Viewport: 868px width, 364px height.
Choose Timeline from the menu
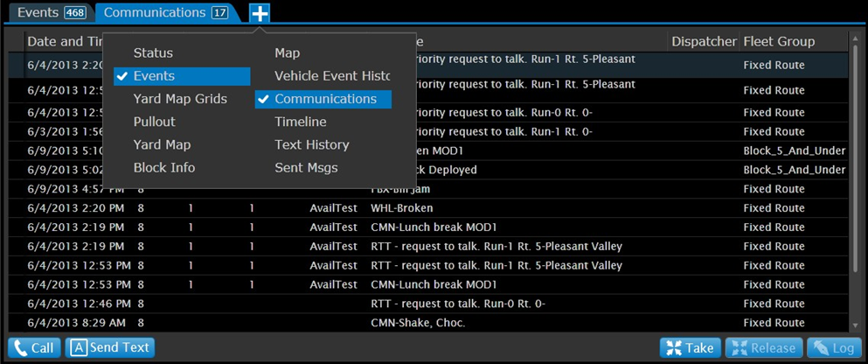pos(301,122)
